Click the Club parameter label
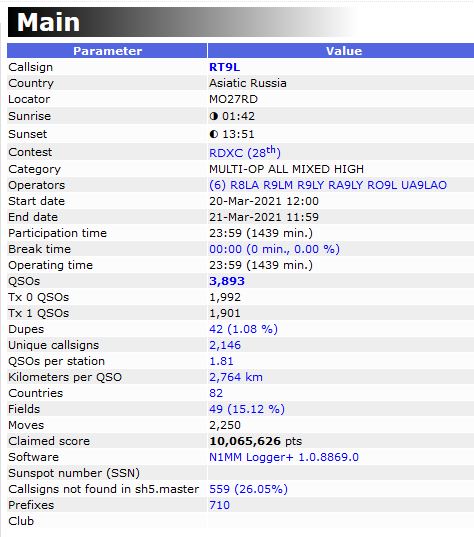 point(21,521)
